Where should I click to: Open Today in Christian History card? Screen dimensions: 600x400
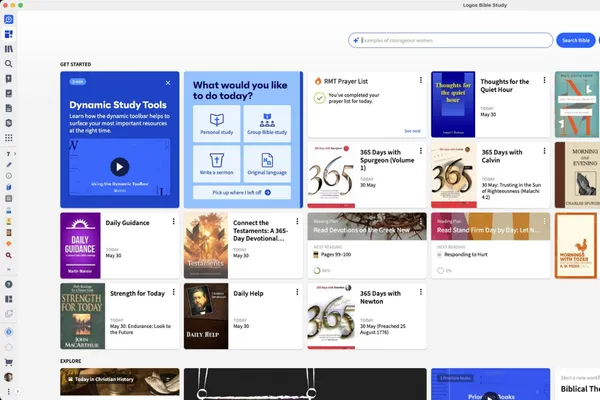coord(119,382)
